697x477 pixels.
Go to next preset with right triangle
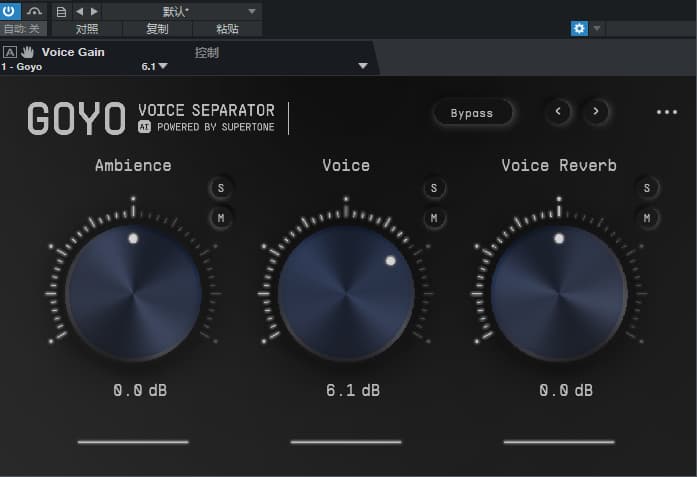(94, 12)
